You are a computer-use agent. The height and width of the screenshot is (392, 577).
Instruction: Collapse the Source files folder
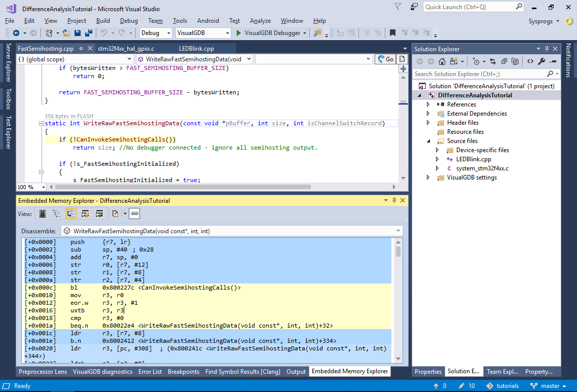click(x=428, y=141)
